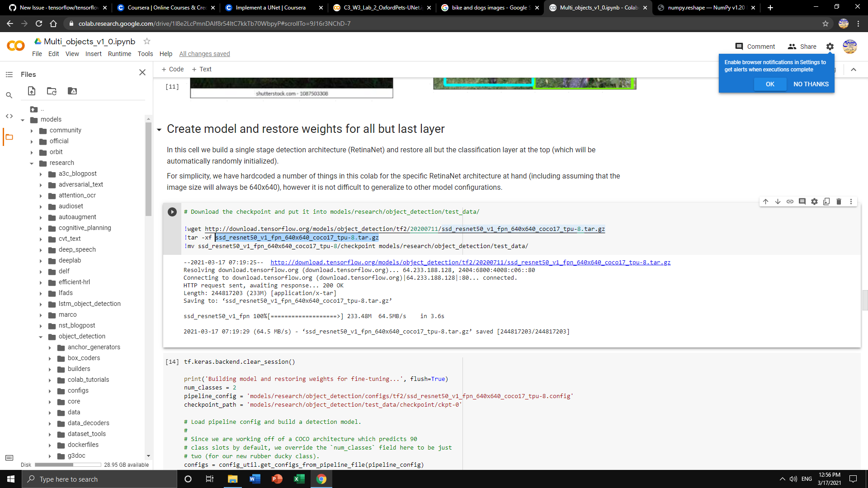Open the search sidebar panel
The height and width of the screenshot is (488, 868).
pos(9,95)
